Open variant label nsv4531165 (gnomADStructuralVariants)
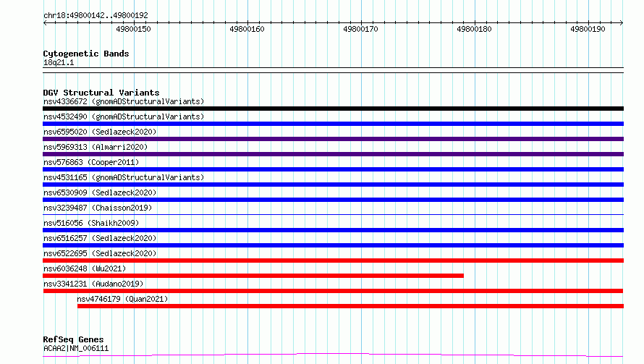Screen dimensions: 644x364 [124, 177]
